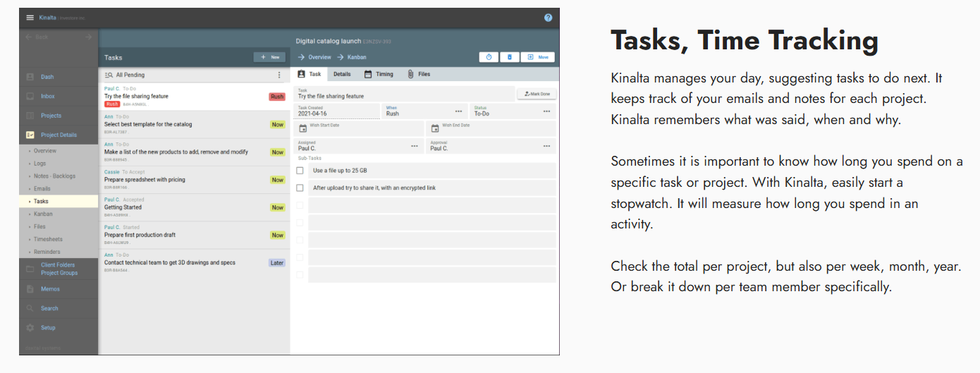The image size is (980, 373).
Task: Open Reminders in the sidebar submenu
Action: pos(47,252)
